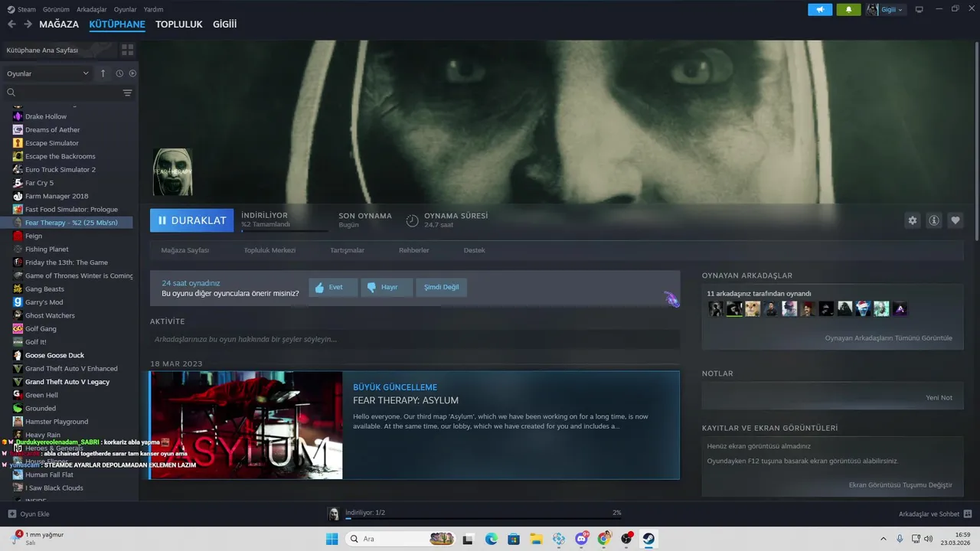Open game settings gear icon
The image size is (980, 551).
point(913,220)
